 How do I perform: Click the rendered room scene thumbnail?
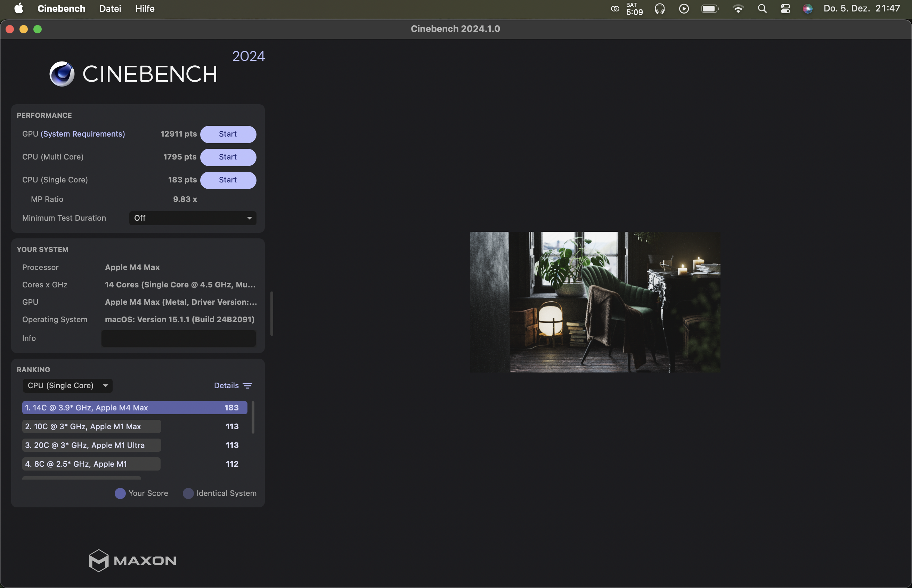595,302
